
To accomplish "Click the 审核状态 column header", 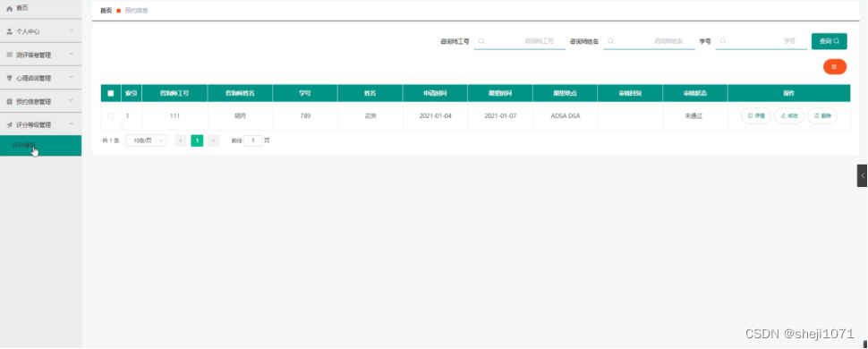I will click(695, 93).
